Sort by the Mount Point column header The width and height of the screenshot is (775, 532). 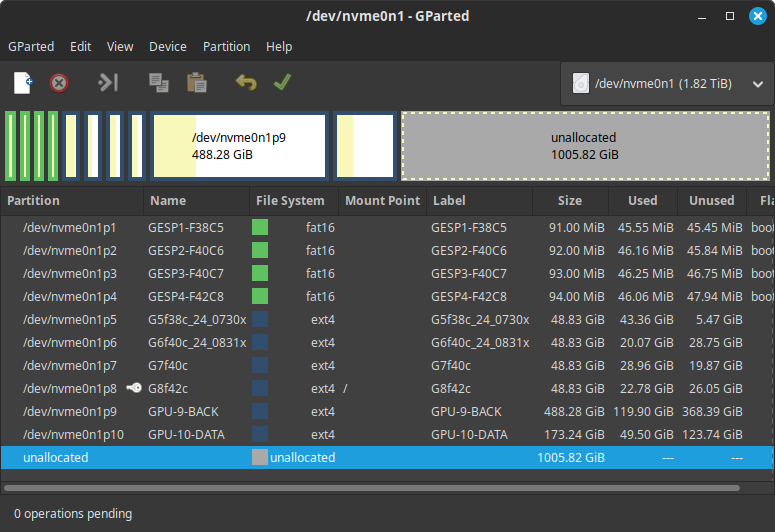tap(383, 200)
